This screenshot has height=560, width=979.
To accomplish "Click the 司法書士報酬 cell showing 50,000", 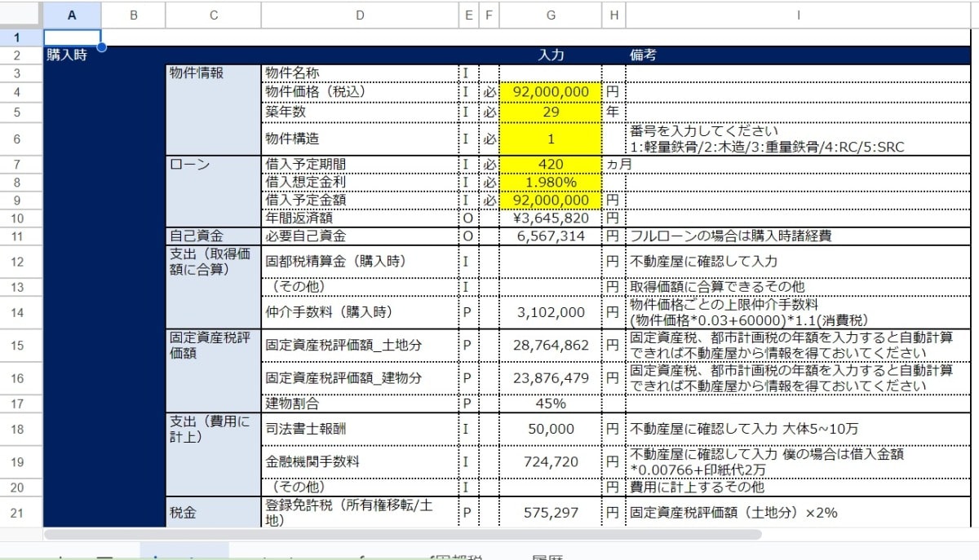I will click(x=551, y=429).
